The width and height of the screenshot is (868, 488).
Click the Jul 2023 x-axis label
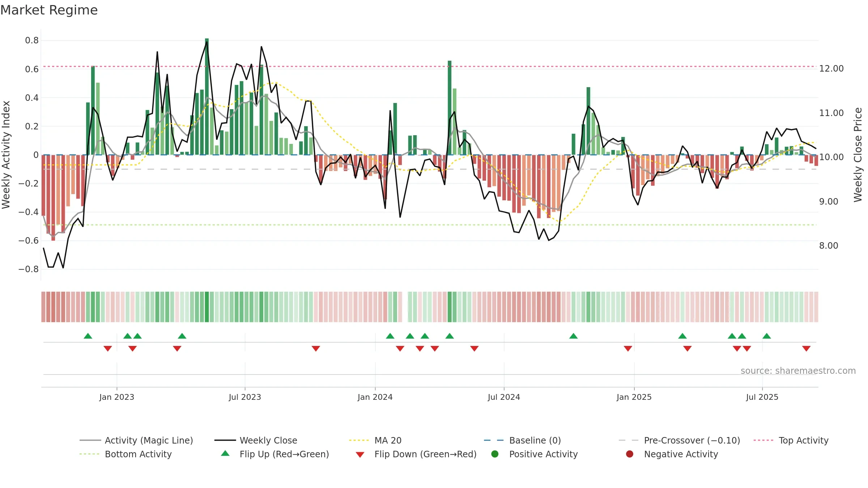[245, 397]
